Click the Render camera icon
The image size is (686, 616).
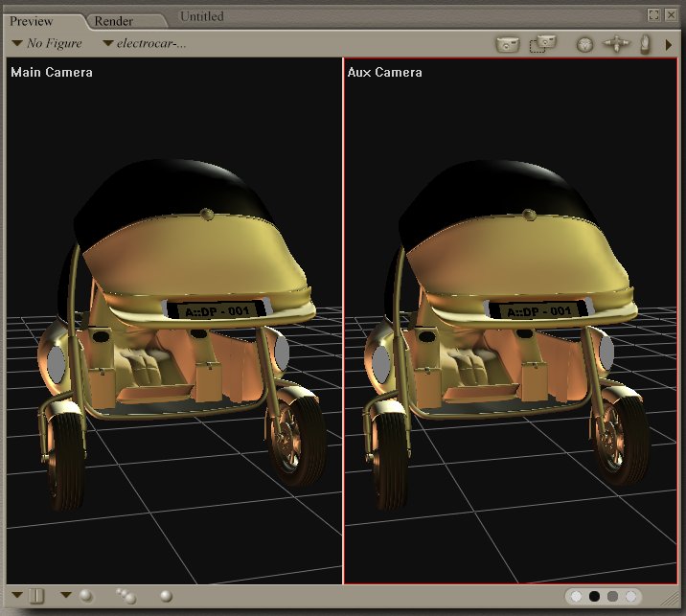click(507, 44)
